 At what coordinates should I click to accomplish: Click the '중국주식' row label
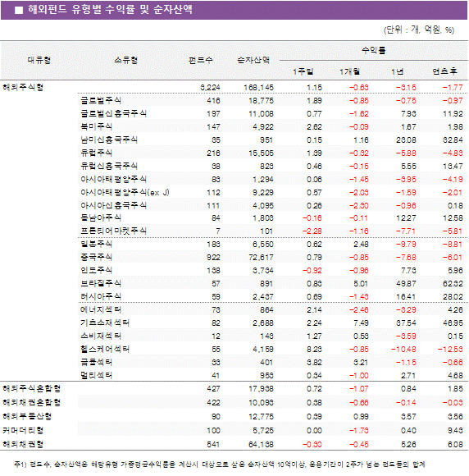pyautogui.click(x=96, y=257)
